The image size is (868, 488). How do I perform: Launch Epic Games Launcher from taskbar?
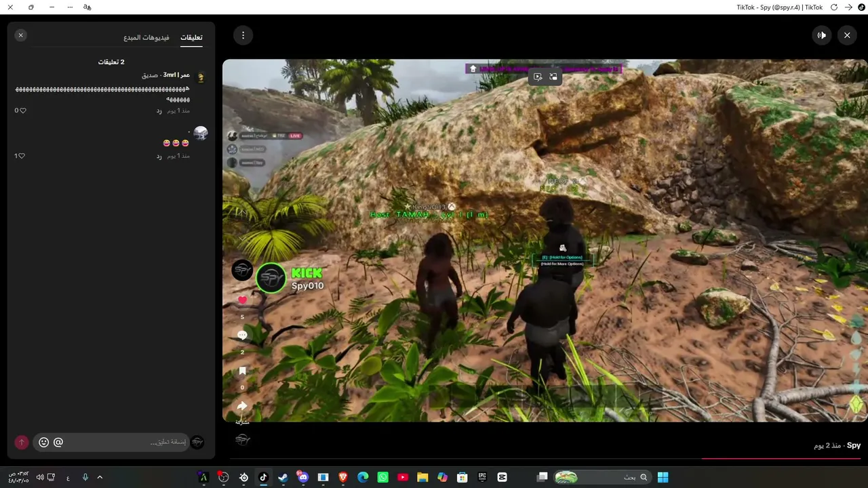[482, 477]
